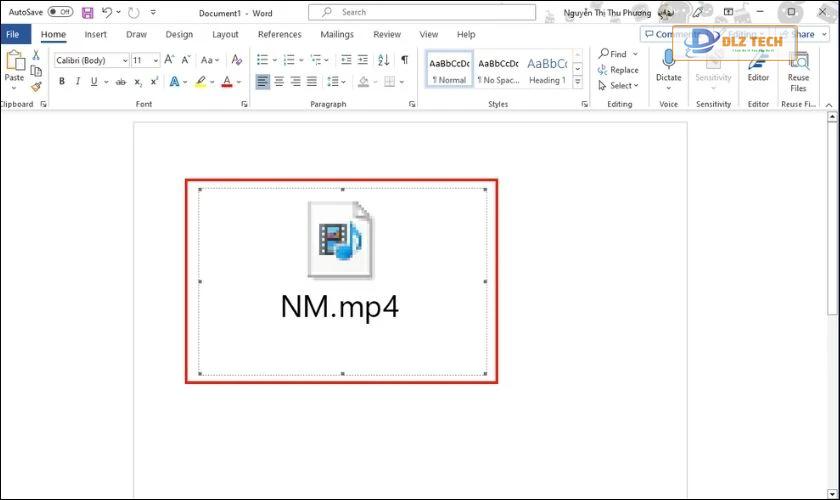Apply the Heading 1 style
Viewport: 840px width, 500px height.
click(547, 70)
